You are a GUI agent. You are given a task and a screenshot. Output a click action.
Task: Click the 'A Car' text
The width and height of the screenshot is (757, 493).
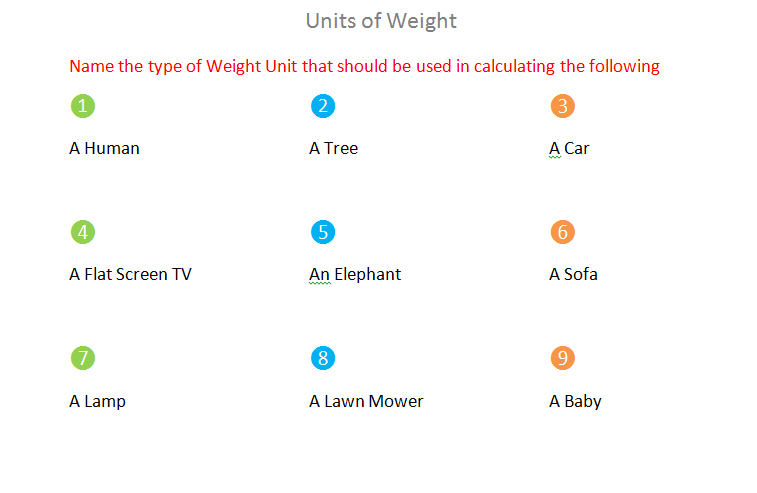tap(569, 148)
